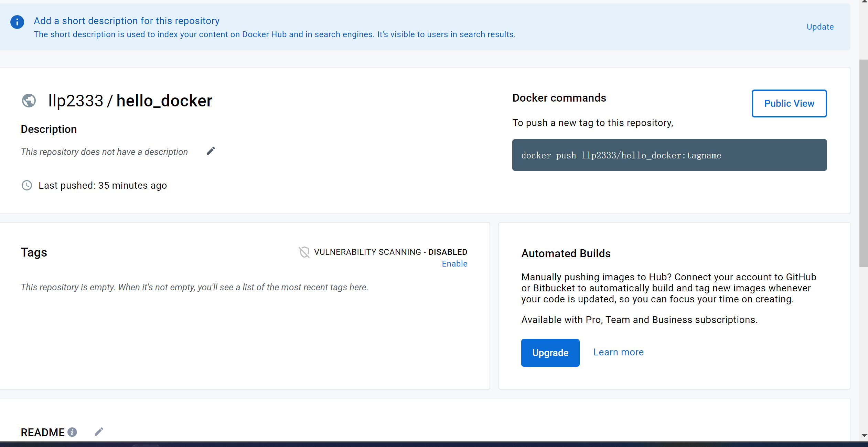Viewport: 868px width, 447px height.
Task: Click the vulnerability scanning shield icon
Action: point(304,252)
